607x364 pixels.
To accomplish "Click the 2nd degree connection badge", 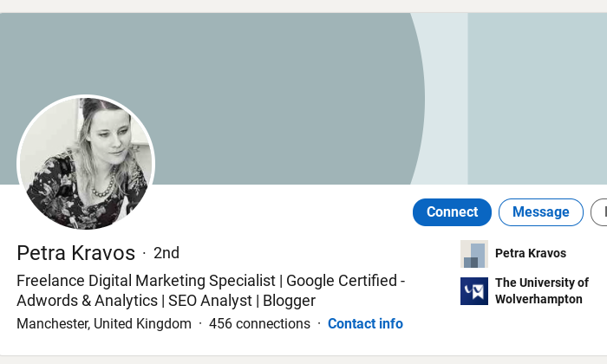I will (166, 253).
